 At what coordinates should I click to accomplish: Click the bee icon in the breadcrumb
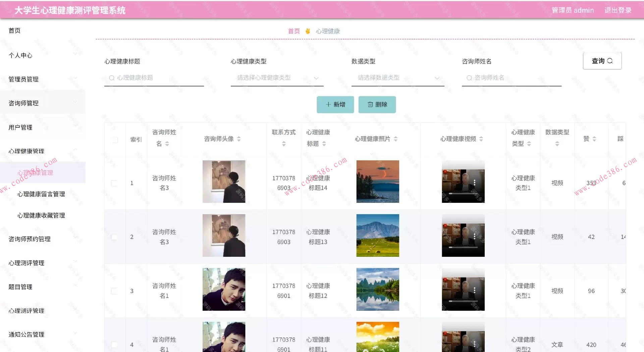point(308,31)
